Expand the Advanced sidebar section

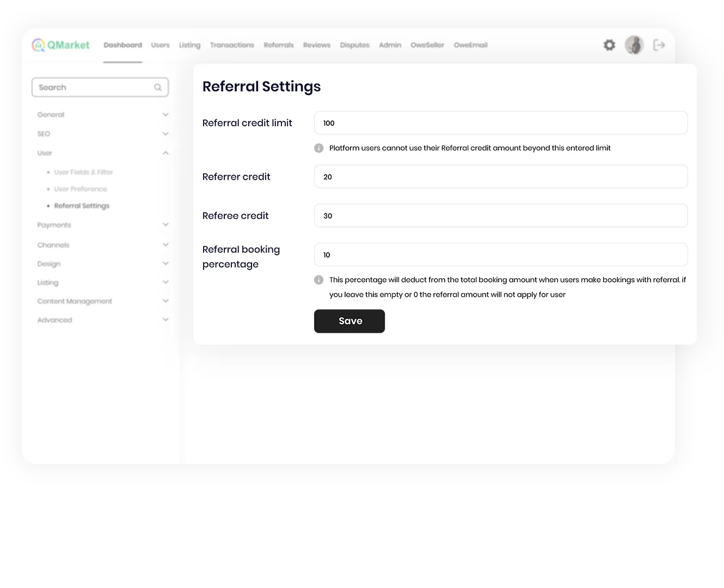point(165,320)
